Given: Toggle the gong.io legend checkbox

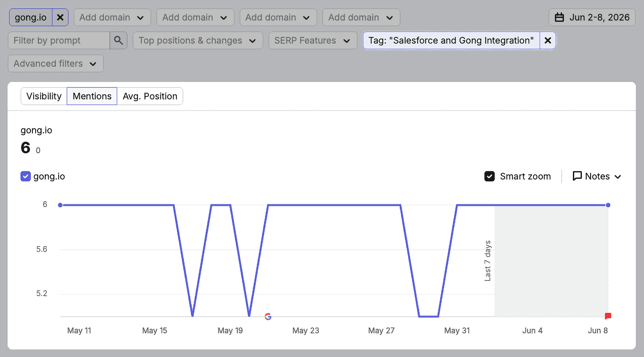Looking at the screenshot, I should click(x=26, y=176).
